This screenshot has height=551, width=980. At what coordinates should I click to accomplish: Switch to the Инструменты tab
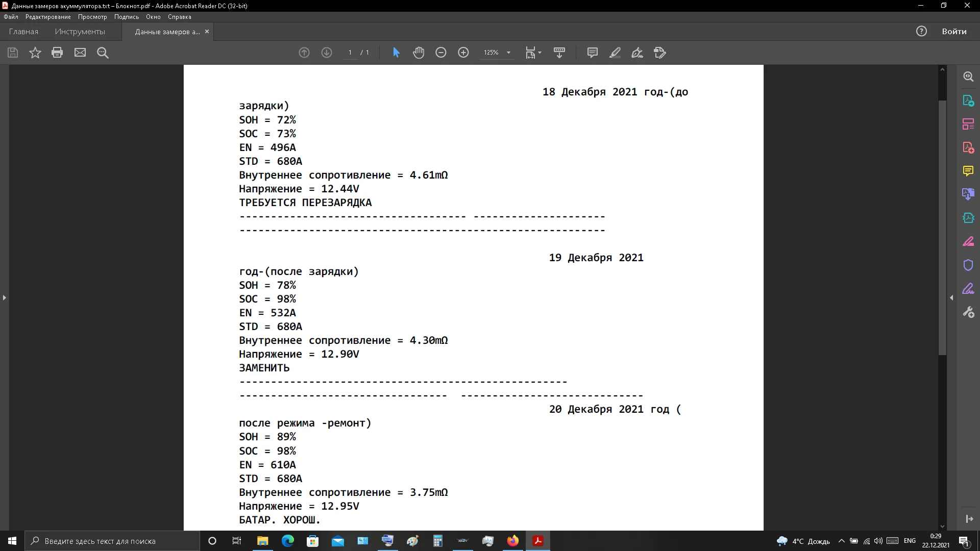pos(80,32)
